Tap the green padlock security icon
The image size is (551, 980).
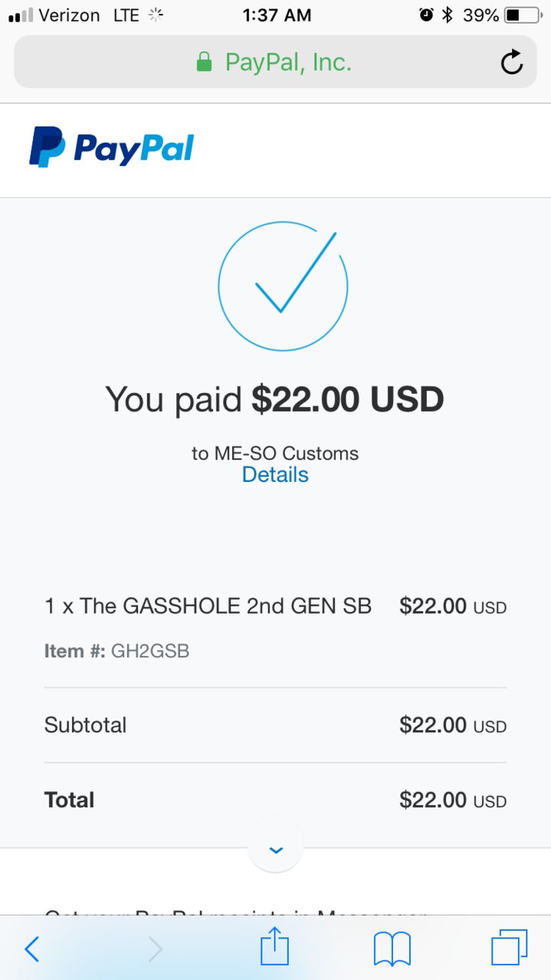[204, 62]
